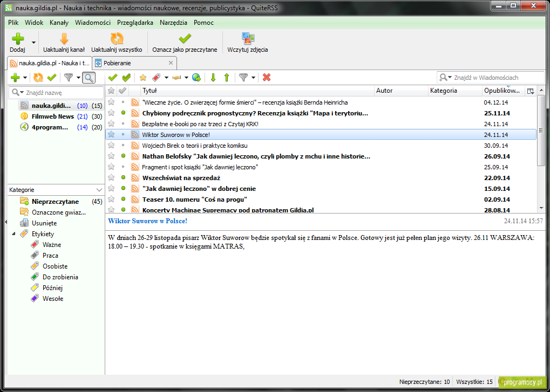This screenshot has width=550, height=392.
Task: Open the Przeglądarka menu
Action: tap(135, 23)
